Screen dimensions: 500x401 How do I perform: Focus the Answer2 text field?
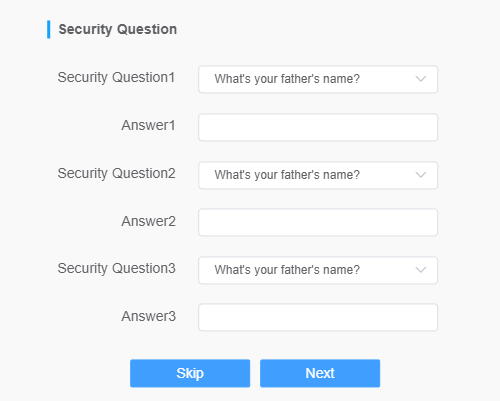(318, 222)
